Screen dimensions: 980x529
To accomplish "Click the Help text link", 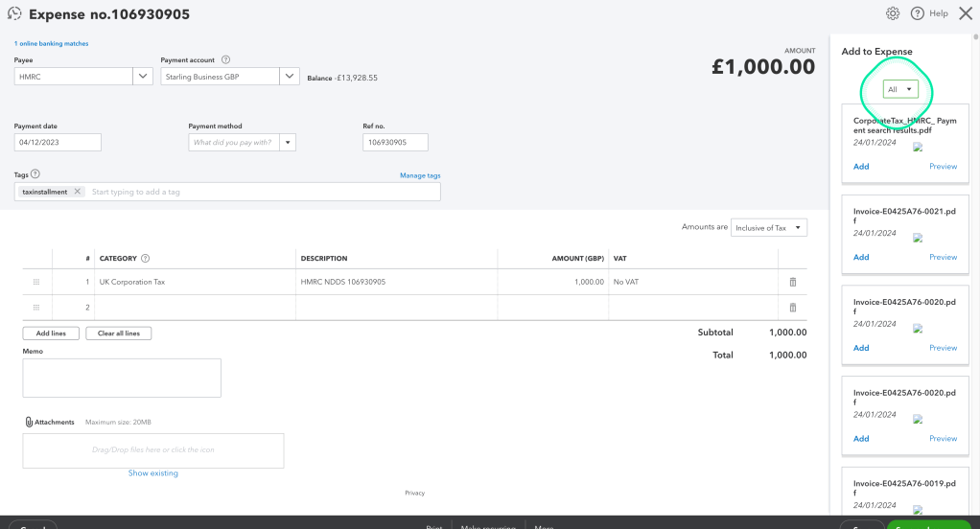I will coord(938,13).
